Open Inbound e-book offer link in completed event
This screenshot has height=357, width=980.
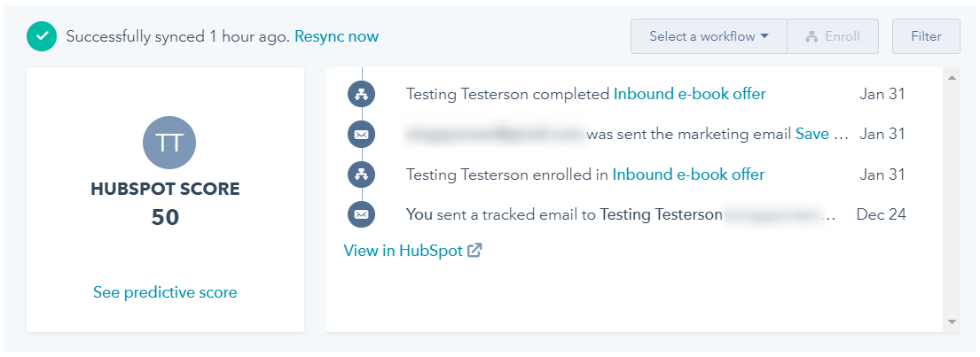tap(689, 94)
